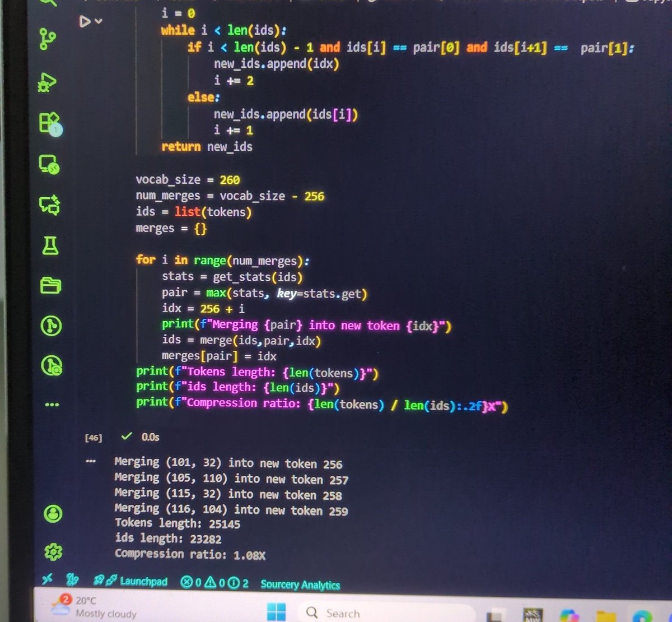This screenshot has height=622, width=672.
Task: Click the execution count [46]
Action: point(94,438)
